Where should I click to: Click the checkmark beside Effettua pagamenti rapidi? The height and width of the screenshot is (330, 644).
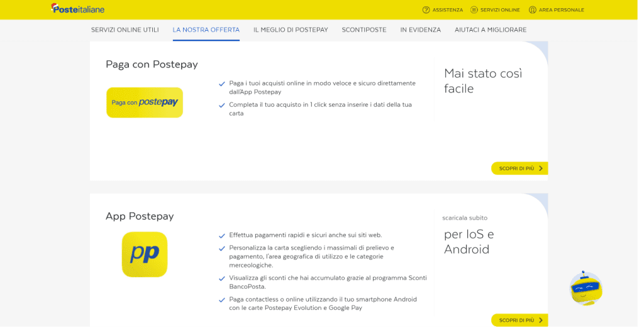click(222, 236)
